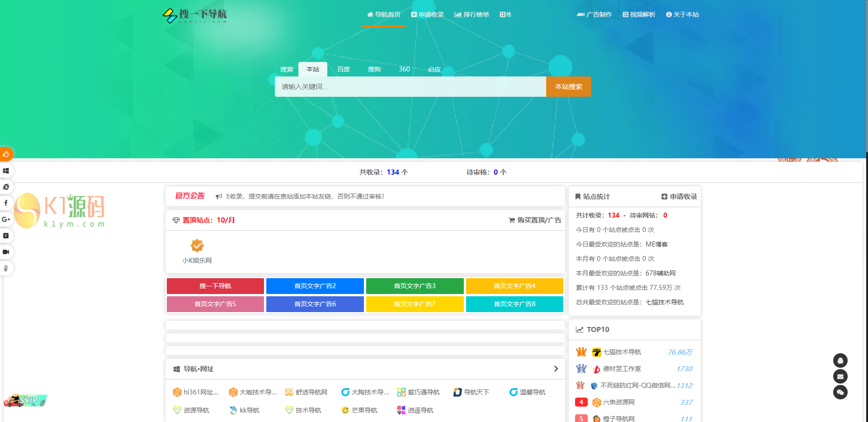Open the 关于本站 nav menu item

[x=683, y=14]
